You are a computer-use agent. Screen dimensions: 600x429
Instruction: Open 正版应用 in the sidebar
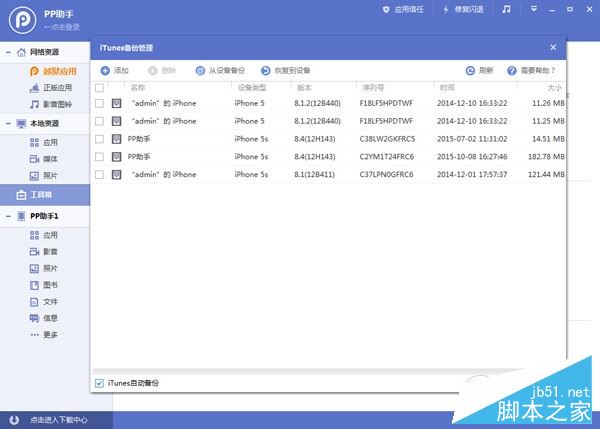(51, 88)
